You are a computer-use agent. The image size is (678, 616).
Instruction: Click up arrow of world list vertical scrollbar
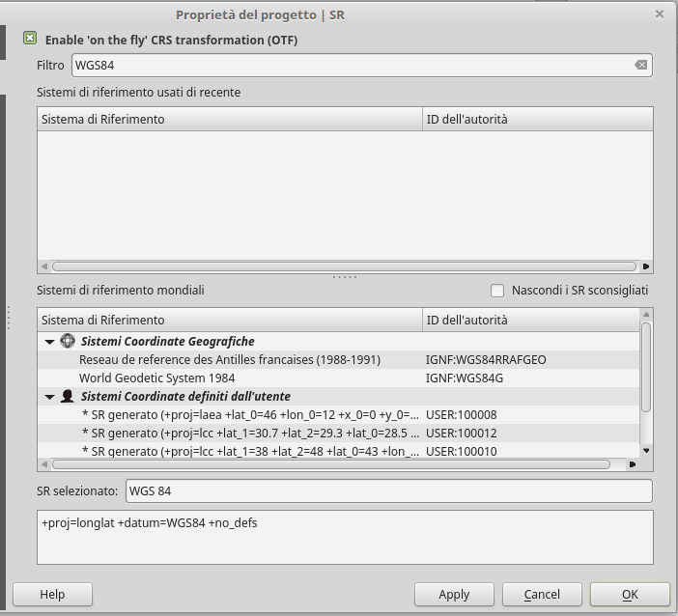tap(646, 314)
